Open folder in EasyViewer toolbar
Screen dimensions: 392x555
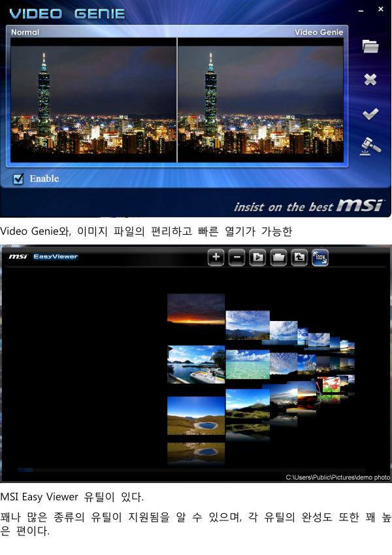click(x=278, y=257)
